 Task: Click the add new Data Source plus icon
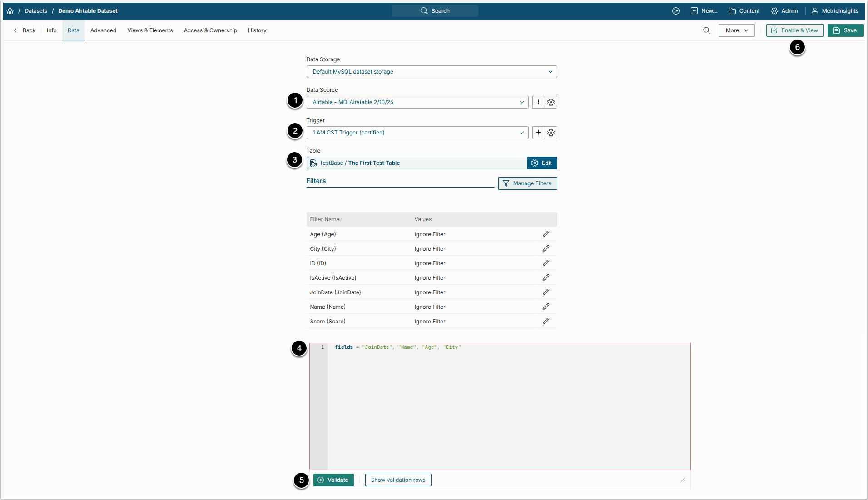(x=538, y=102)
